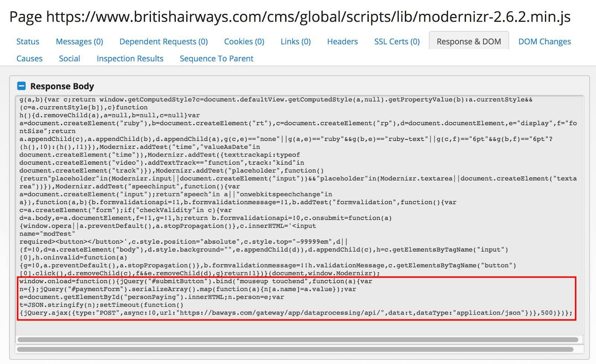Screen dimensions: 596x364
Task: Click the page title URL heading
Action: coord(290,17)
